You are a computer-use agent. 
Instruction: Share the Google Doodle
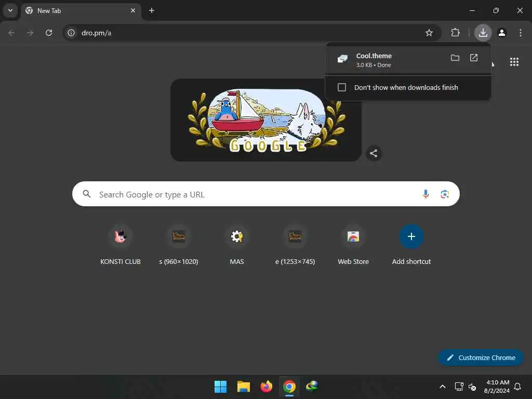click(374, 153)
